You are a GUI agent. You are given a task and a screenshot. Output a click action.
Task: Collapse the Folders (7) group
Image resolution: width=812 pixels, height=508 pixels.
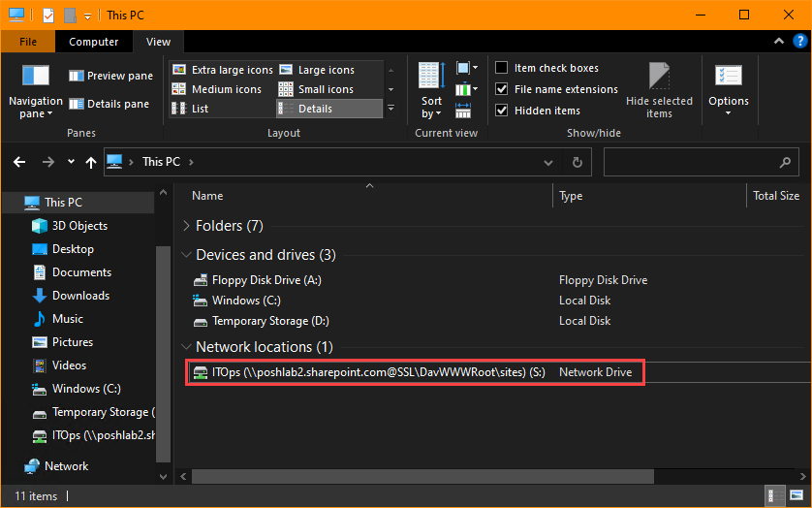click(186, 226)
